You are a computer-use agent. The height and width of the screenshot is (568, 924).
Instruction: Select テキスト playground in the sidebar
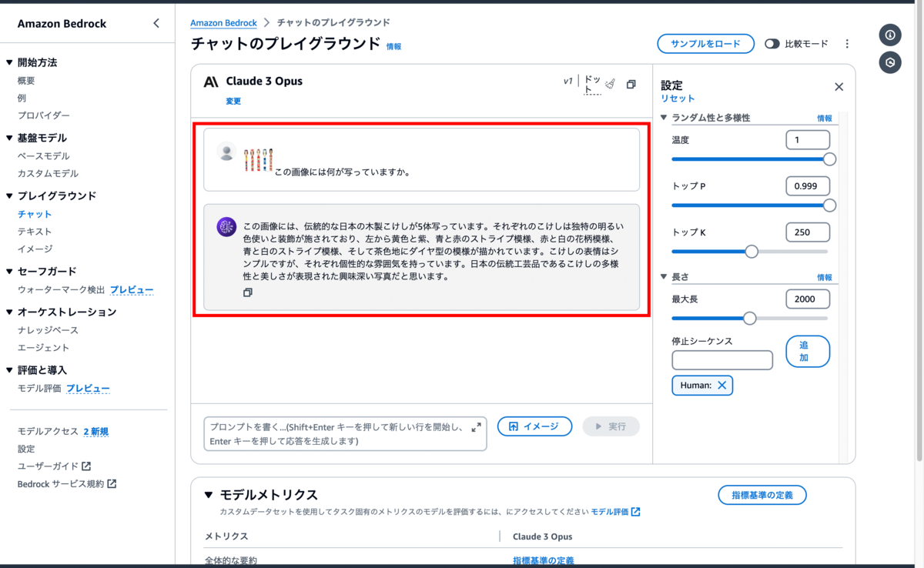click(35, 232)
